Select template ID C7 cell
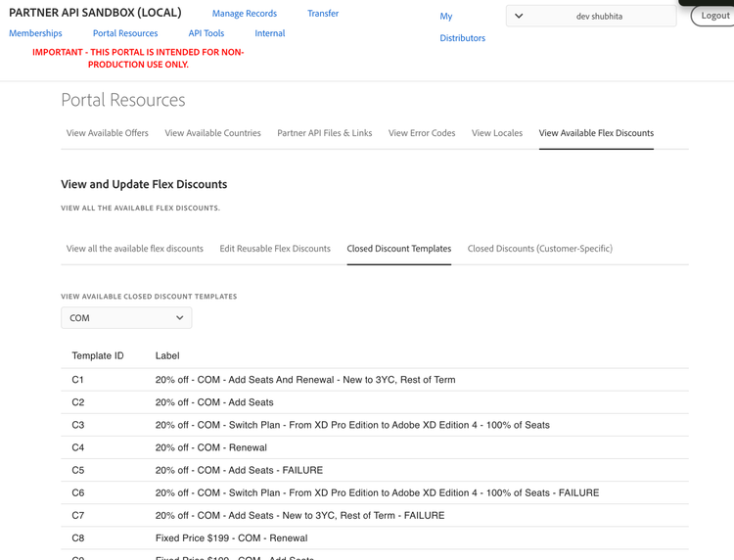This screenshot has width=734, height=560. [x=77, y=516]
